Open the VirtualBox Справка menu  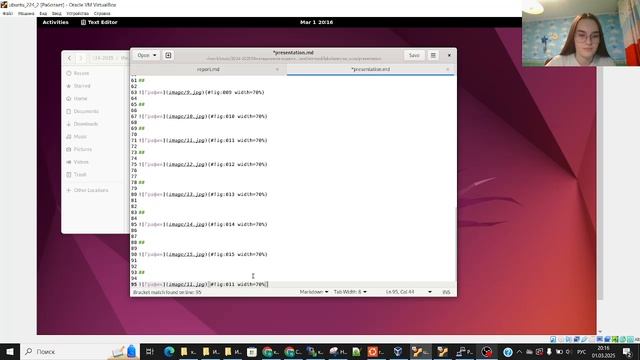pos(102,13)
